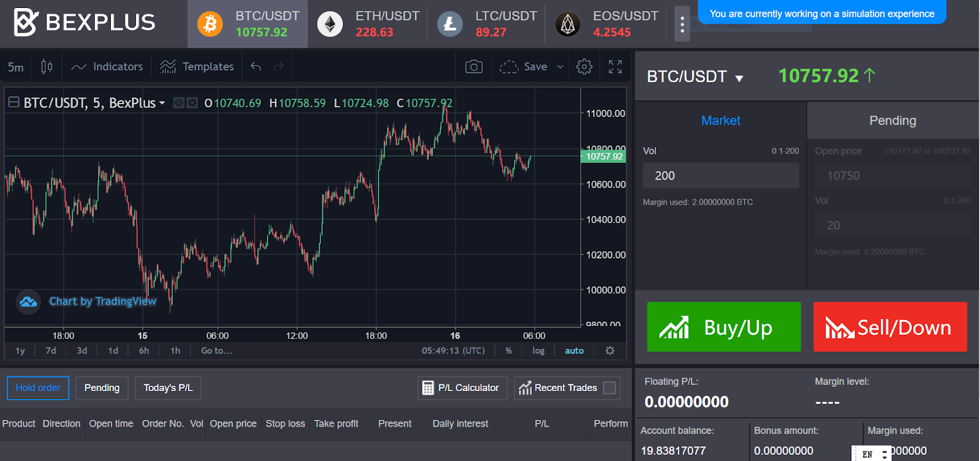The image size is (980, 461).
Task: Open the Hold order tab
Action: coord(38,388)
